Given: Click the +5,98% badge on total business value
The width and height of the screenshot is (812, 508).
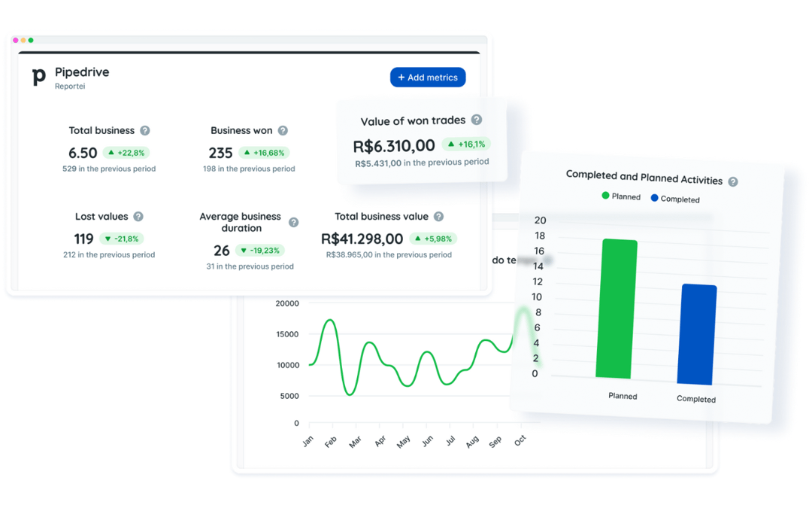Looking at the screenshot, I should click(434, 239).
